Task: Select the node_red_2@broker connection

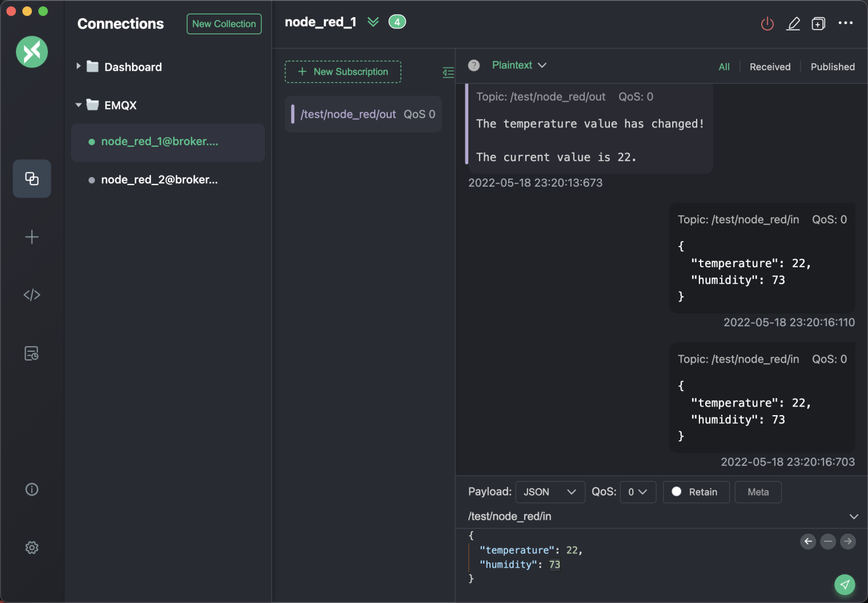Action: [168, 180]
